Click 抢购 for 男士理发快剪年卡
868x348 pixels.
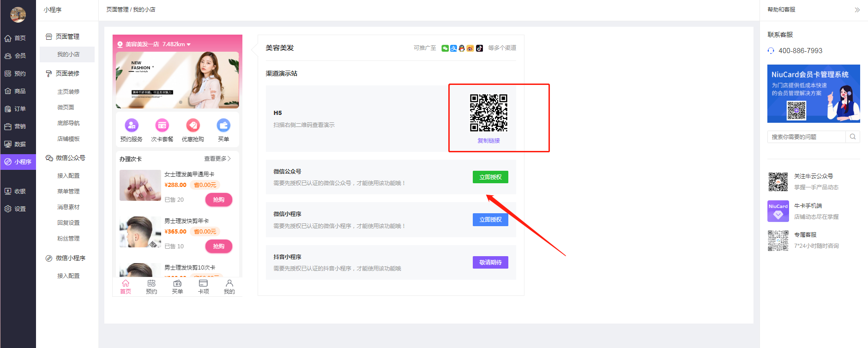219,246
